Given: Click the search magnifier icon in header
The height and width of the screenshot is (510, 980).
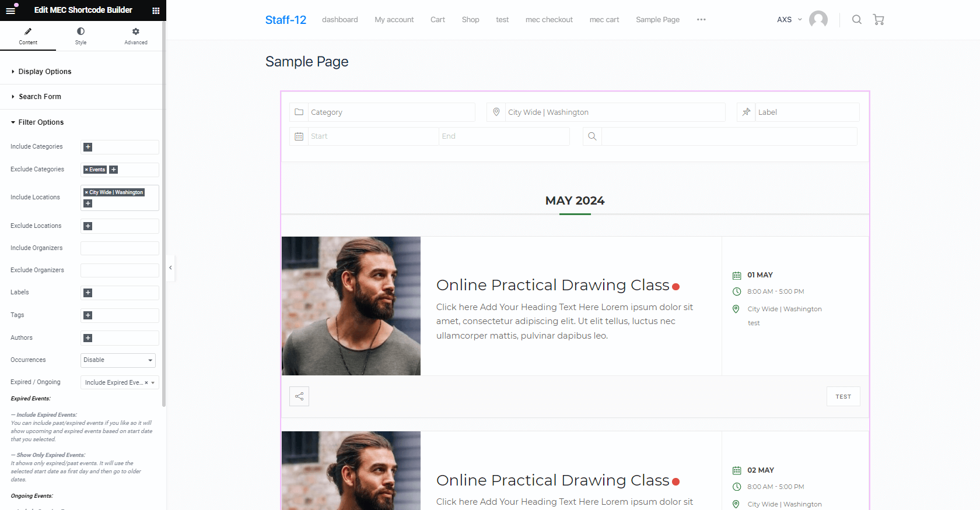Looking at the screenshot, I should coord(856,20).
